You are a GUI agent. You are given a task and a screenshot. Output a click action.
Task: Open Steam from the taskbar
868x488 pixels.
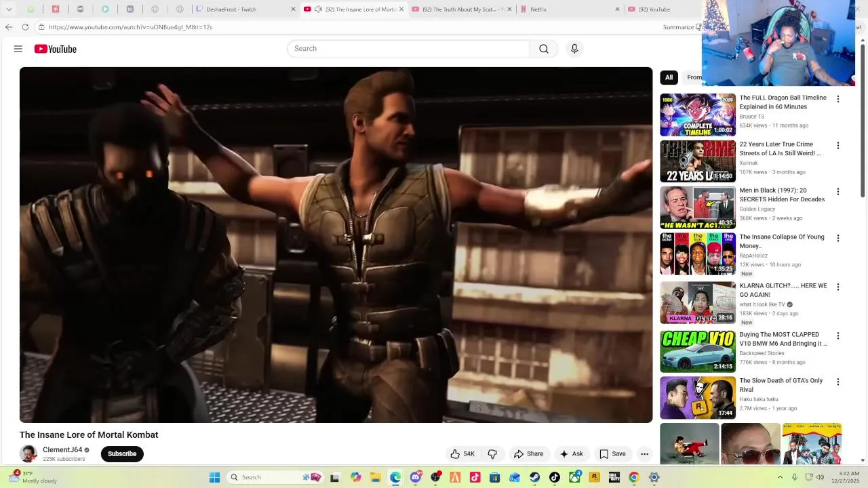[534, 477]
